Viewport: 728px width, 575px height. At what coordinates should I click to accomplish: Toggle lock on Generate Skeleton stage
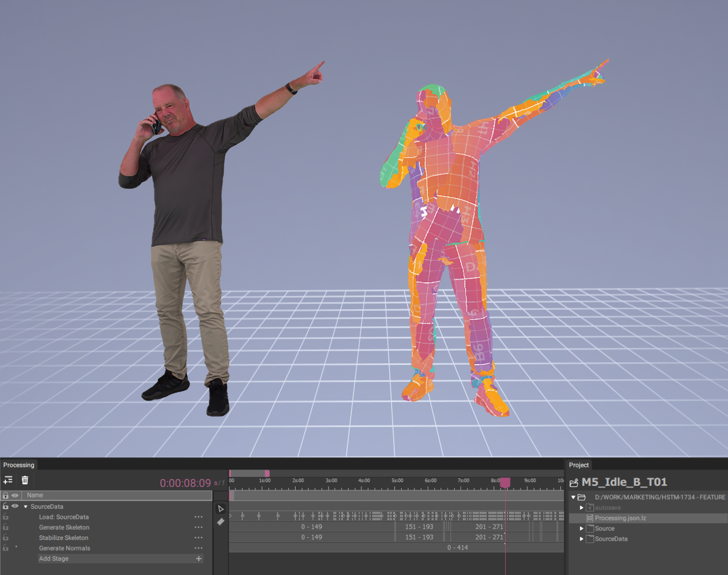(5, 527)
